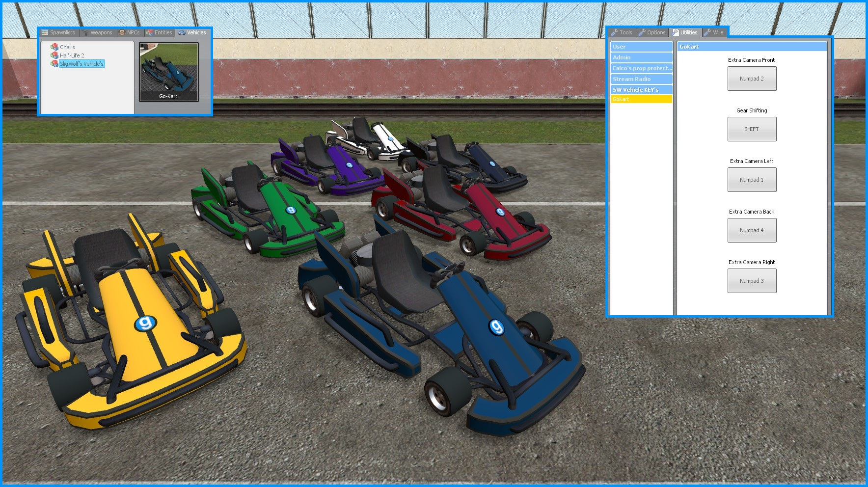868x487 pixels.
Task: Expand Falco's prop protection section
Action: [641, 68]
